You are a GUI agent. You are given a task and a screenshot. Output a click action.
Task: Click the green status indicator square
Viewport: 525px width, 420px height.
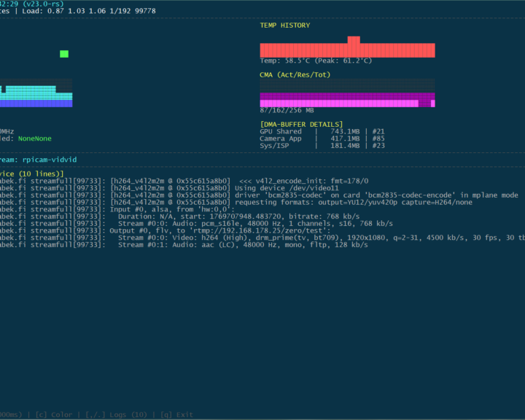64,54
